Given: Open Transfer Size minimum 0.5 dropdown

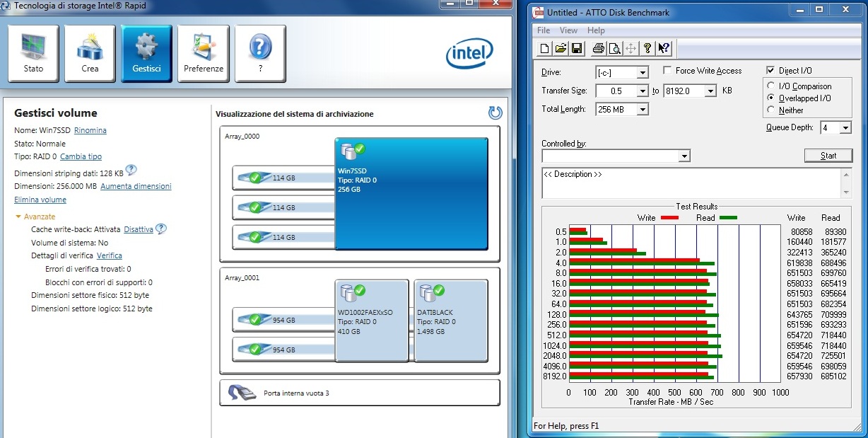Looking at the screenshot, I should [x=643, y=91].
